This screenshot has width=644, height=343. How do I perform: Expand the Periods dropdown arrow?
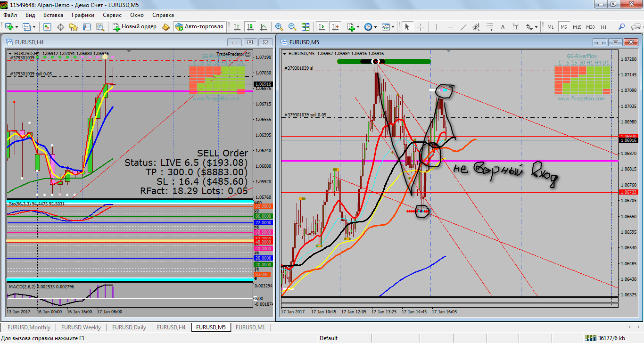tap(376, 27)
